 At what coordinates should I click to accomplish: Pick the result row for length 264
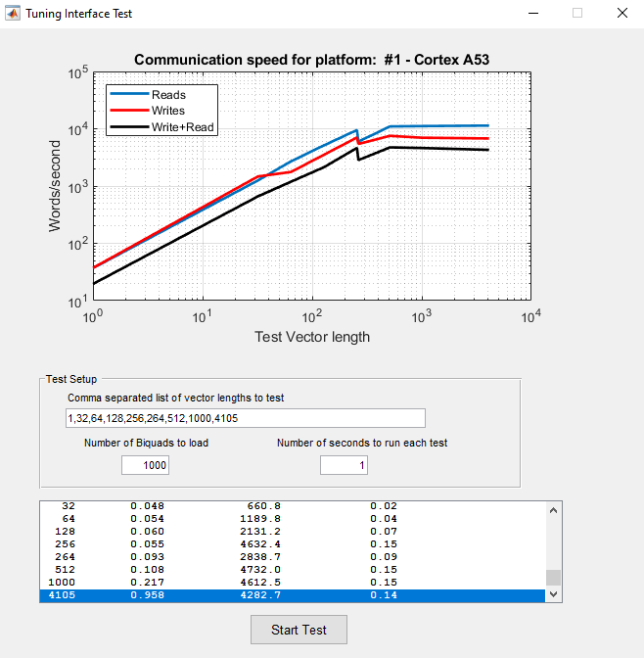pos(294,557)
